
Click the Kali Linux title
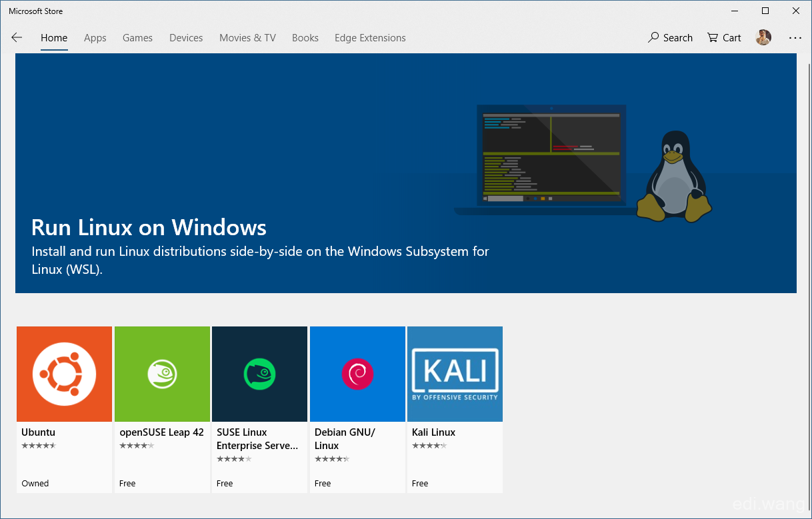click(x=433, y=432)
